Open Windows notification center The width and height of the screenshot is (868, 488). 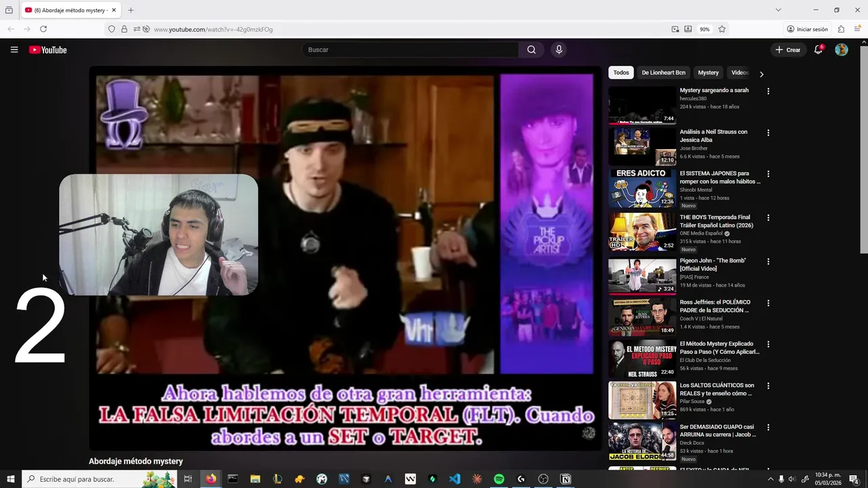tap(854, 479)
